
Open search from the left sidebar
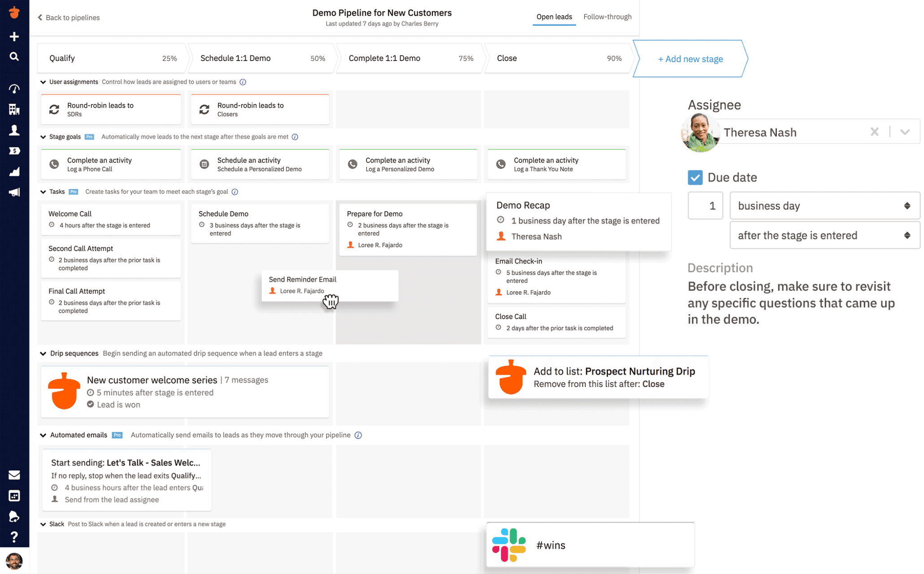tap(14, 57)
